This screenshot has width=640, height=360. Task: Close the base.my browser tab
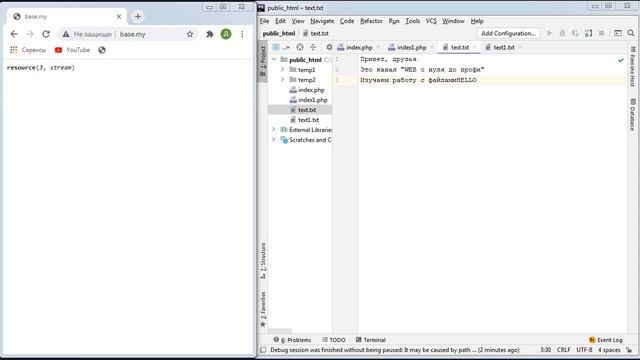(x=119, y=17)
